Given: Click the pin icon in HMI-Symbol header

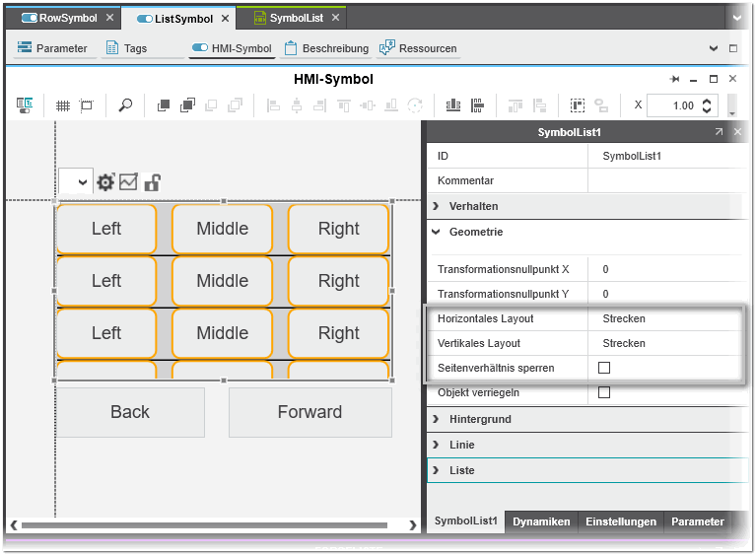Looking at the screenshot, I should (x=674, y=79).
